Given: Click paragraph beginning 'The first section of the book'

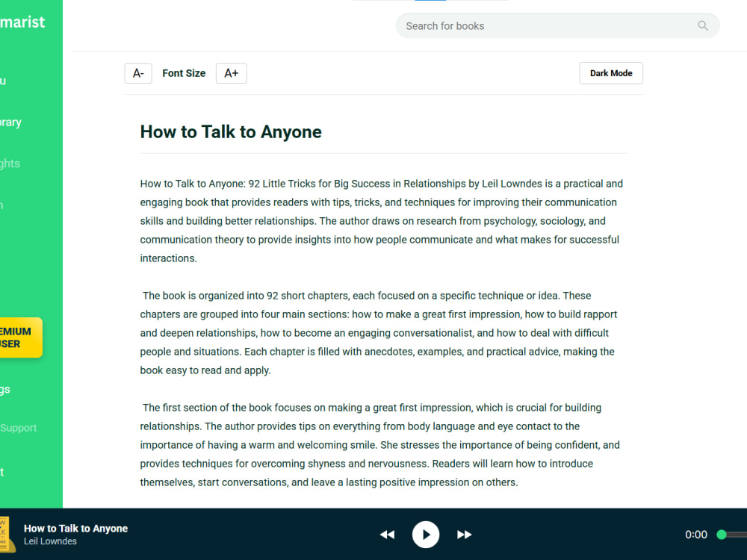Looking at the screenshot, I should click(x=379, y=445).
